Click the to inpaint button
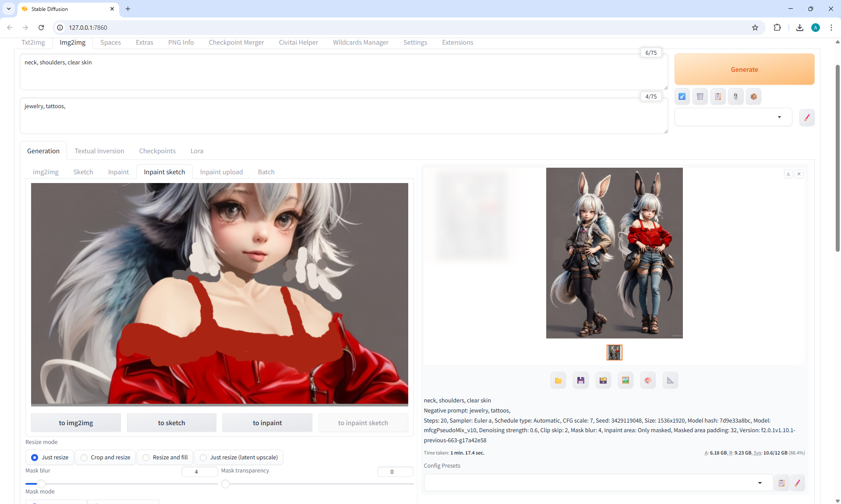 [267, 423]
